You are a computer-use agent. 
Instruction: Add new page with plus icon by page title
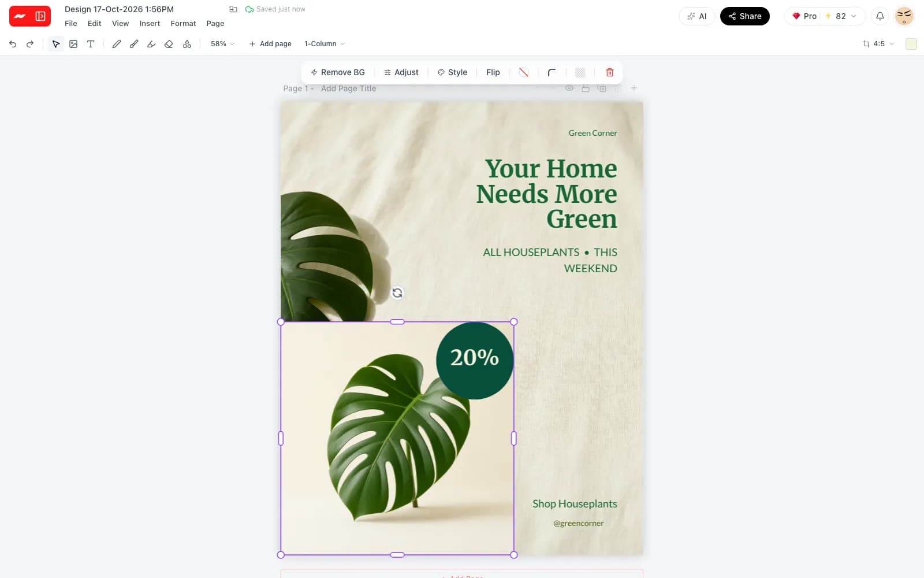[x=634, y=88]
